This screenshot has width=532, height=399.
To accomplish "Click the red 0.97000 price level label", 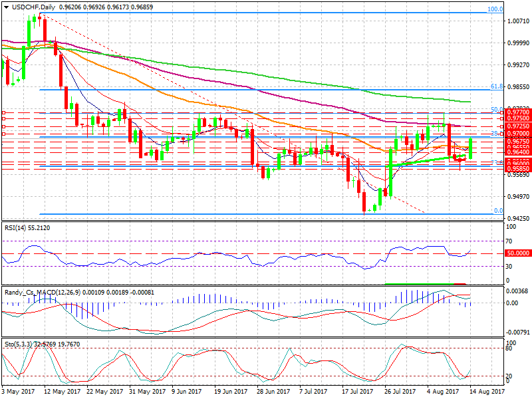I will pos(517,134).
